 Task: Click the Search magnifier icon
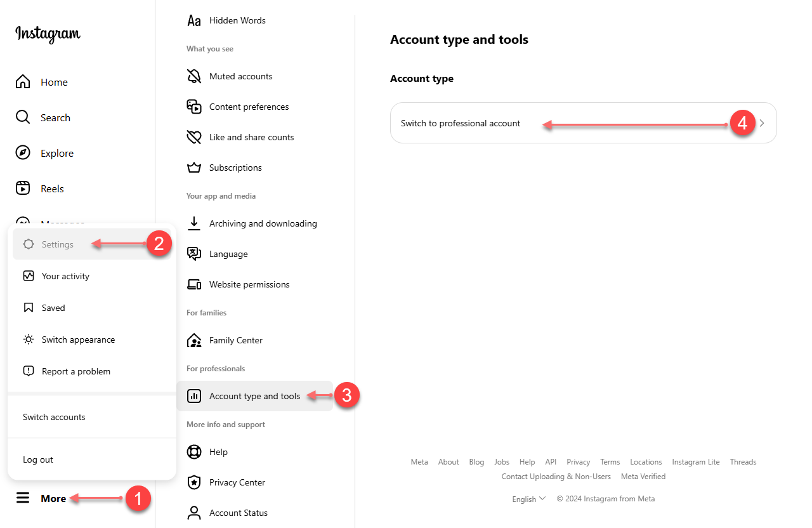click(x=23, y=117)
